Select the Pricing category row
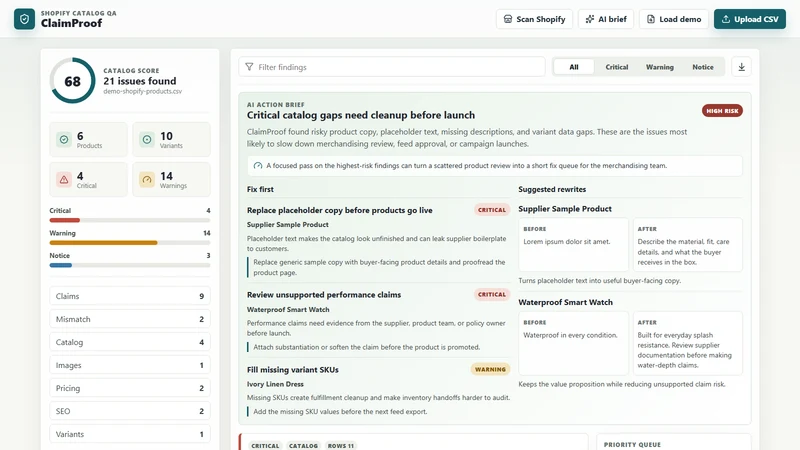Screen dimensions: 800x450 pyautogui.click(x=130, y=388)
